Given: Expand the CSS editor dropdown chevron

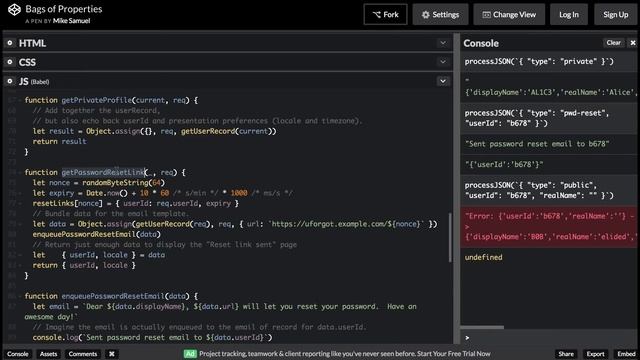Looking at the screenshot, I should point(443,62).
